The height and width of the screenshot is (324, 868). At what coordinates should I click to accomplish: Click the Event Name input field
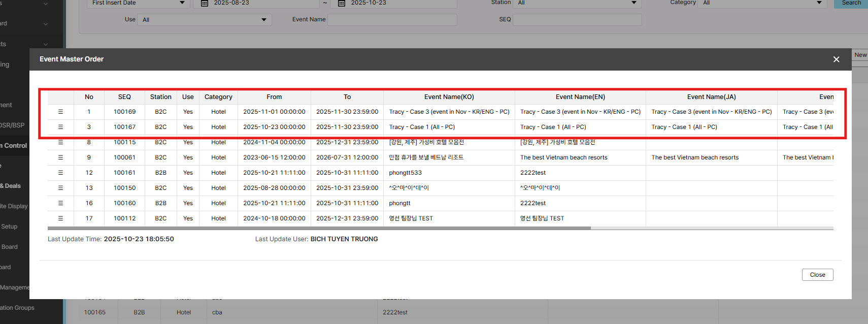(392, 20)
